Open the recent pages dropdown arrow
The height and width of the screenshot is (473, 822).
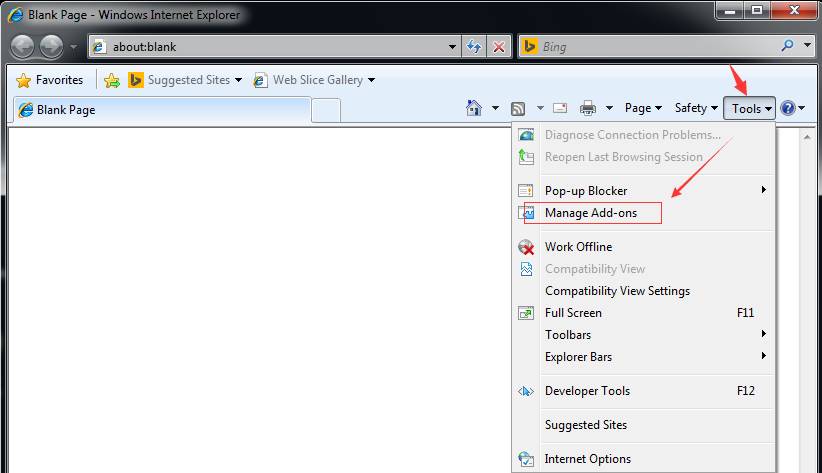click(73, 47)
